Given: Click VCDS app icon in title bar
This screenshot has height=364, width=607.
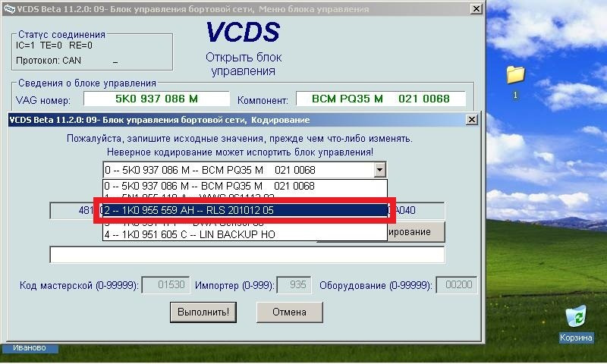Looking at the screenshot, I should 8,9.
